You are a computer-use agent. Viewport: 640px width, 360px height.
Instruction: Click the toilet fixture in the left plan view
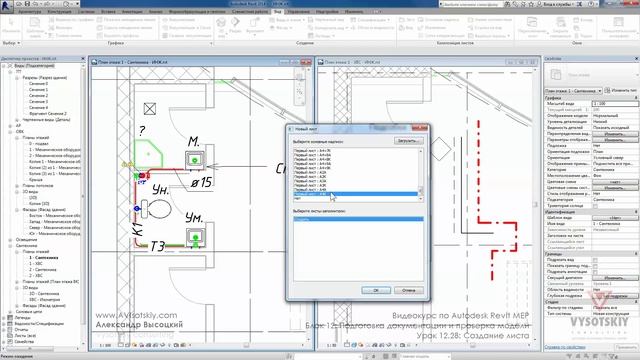[x=156, y=209]
